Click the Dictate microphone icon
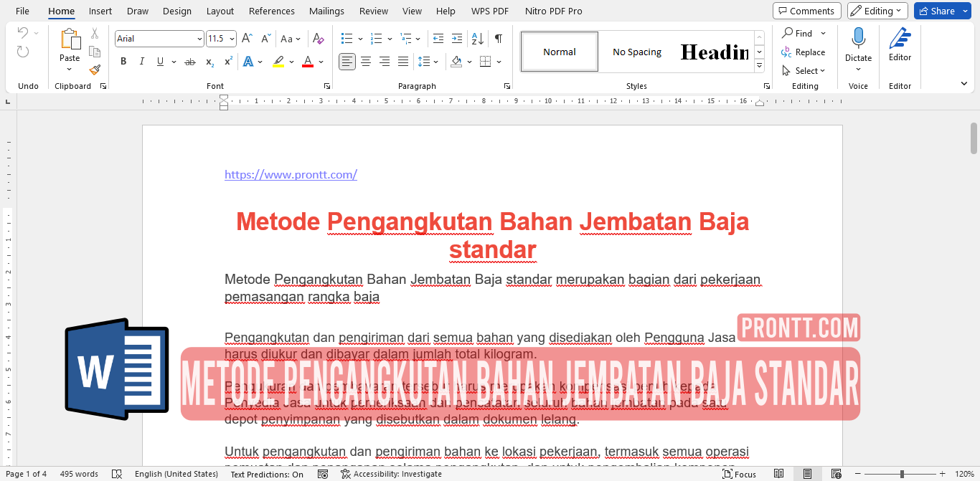Screen dimensions: 980x481 pos(858,39)
